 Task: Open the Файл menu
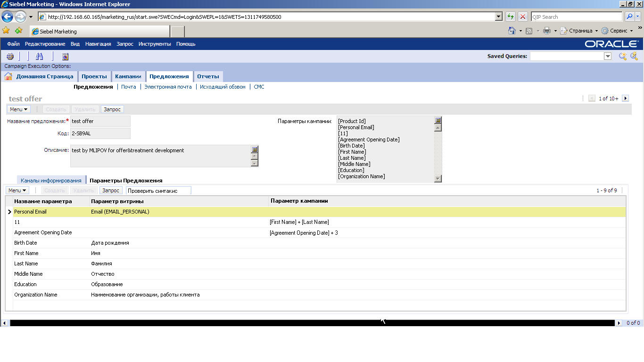[x=13, y=44]
